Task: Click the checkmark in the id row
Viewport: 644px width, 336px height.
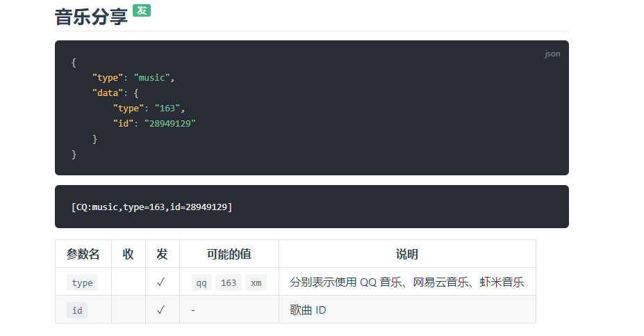Action: point(161,310)
